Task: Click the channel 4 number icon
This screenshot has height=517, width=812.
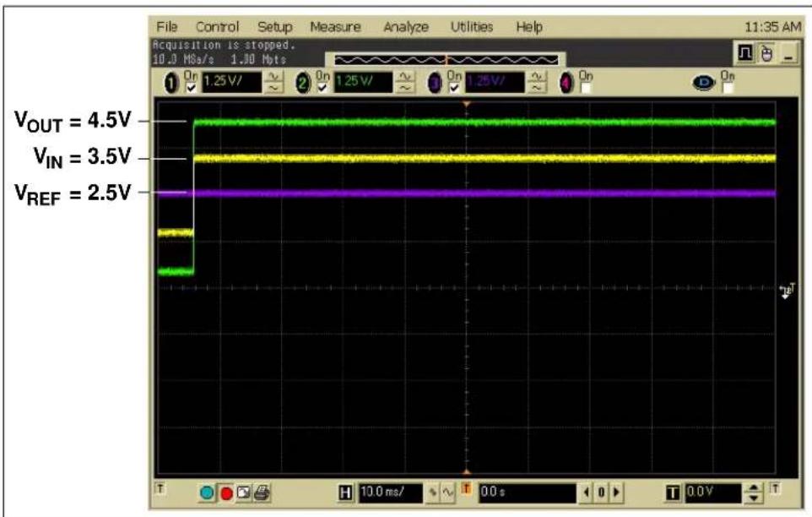Action: click(566, 83)
